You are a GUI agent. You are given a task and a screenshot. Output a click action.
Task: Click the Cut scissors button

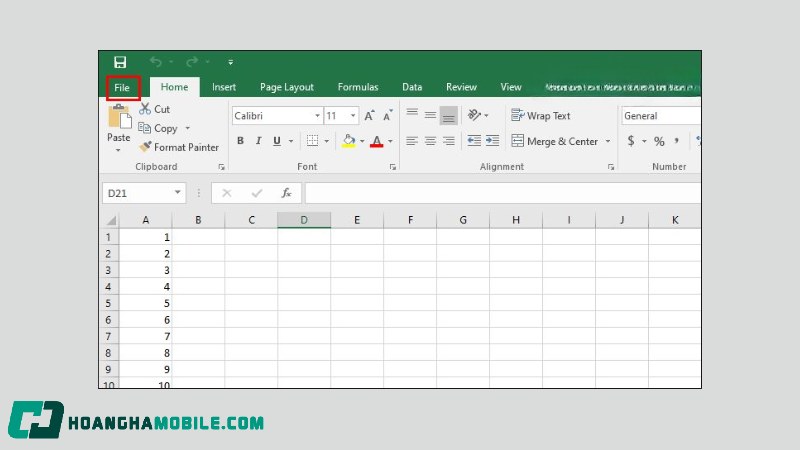point(155,109)
